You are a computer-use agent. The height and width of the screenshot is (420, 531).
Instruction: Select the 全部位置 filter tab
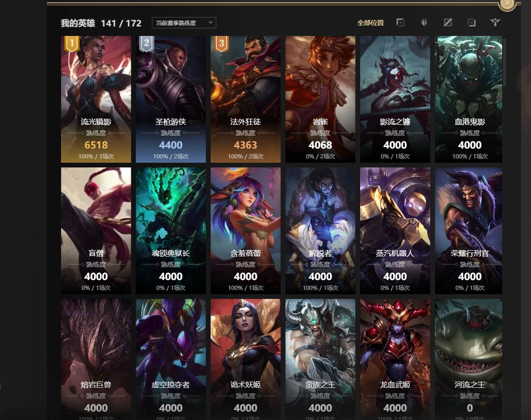click(371, 23)
